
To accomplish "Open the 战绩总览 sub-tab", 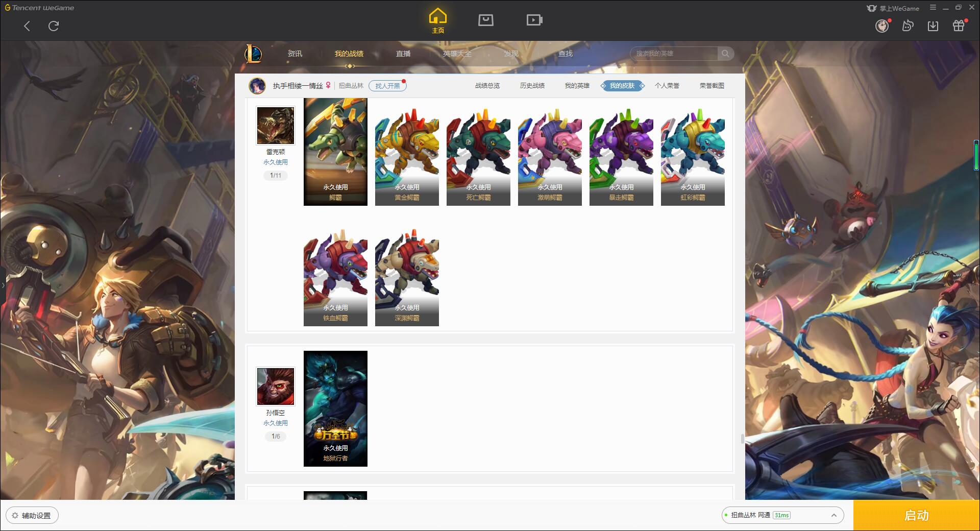I will tap(487, 86).
